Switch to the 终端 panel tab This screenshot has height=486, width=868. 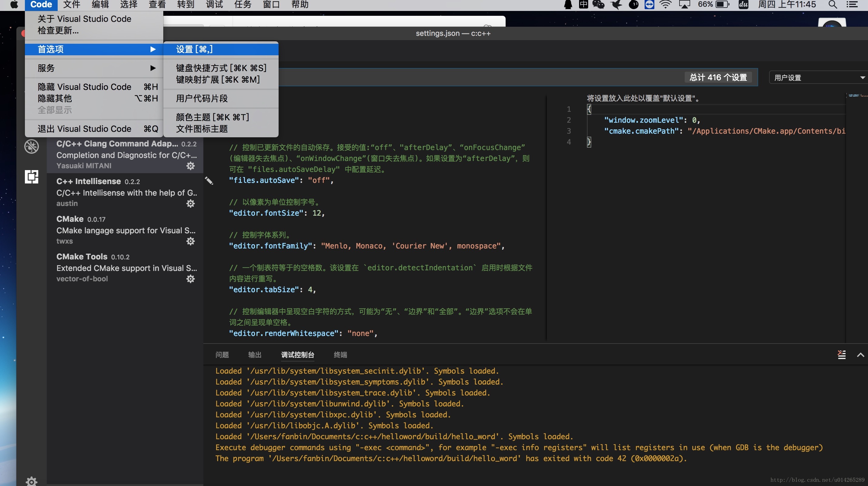pyautogui.click(x=340, y=355)
